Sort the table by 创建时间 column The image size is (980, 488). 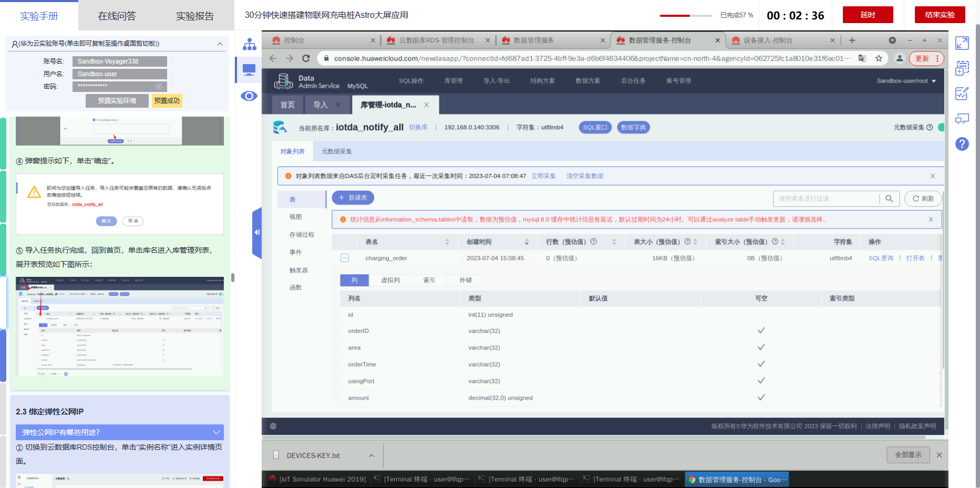527,242
